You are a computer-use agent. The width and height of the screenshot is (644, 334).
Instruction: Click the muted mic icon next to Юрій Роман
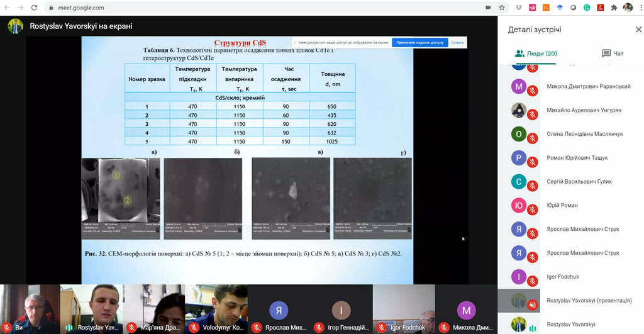[x=533, y=210]
